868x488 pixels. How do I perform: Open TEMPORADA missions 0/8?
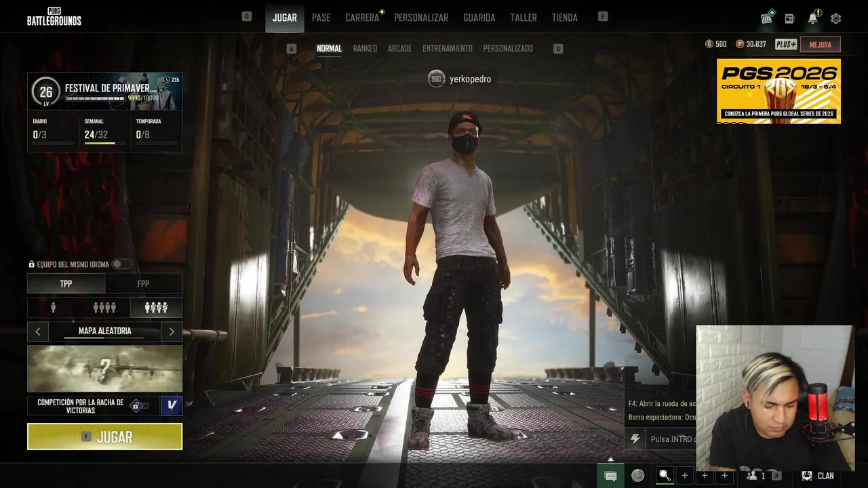click(x=156, y=131)
